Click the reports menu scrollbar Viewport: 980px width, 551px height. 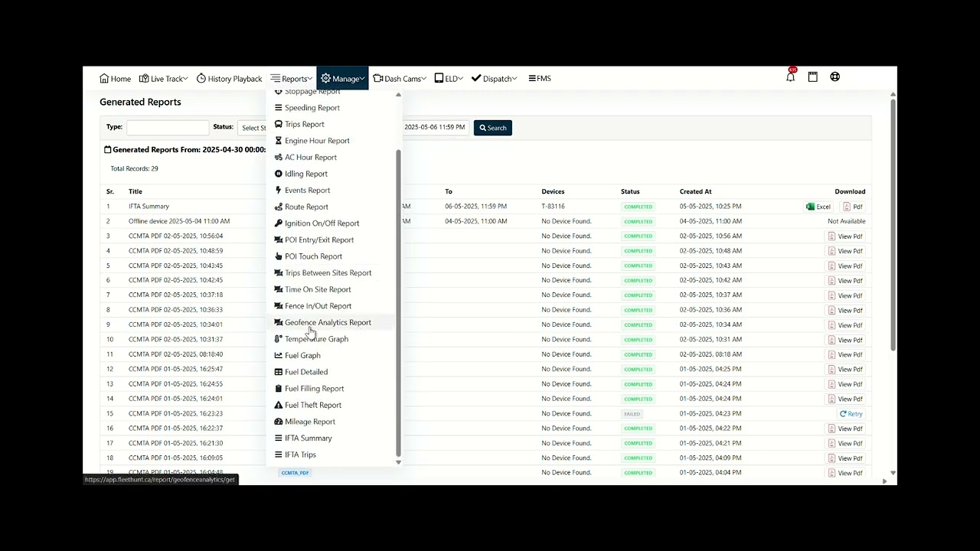point(398,302)
